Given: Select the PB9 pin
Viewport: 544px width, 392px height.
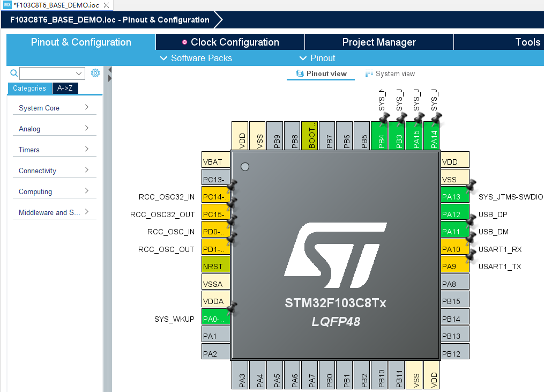Looking at the screenshot, I should [275, 136].
